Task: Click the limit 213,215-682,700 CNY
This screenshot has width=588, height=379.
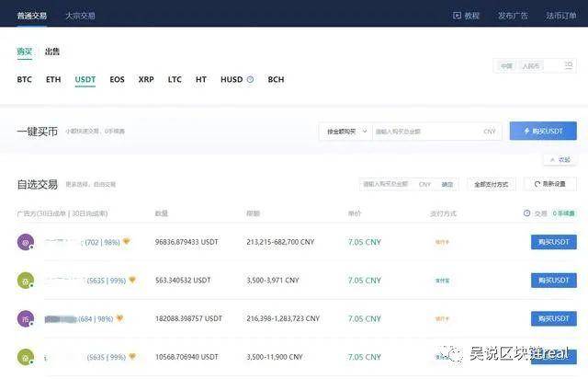Action: pos(280,242)
